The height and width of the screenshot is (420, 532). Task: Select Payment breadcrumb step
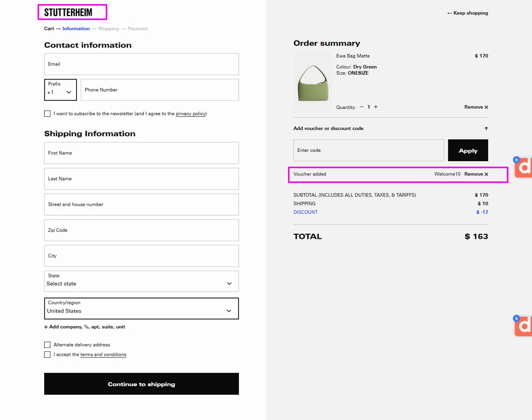[138, 29]
